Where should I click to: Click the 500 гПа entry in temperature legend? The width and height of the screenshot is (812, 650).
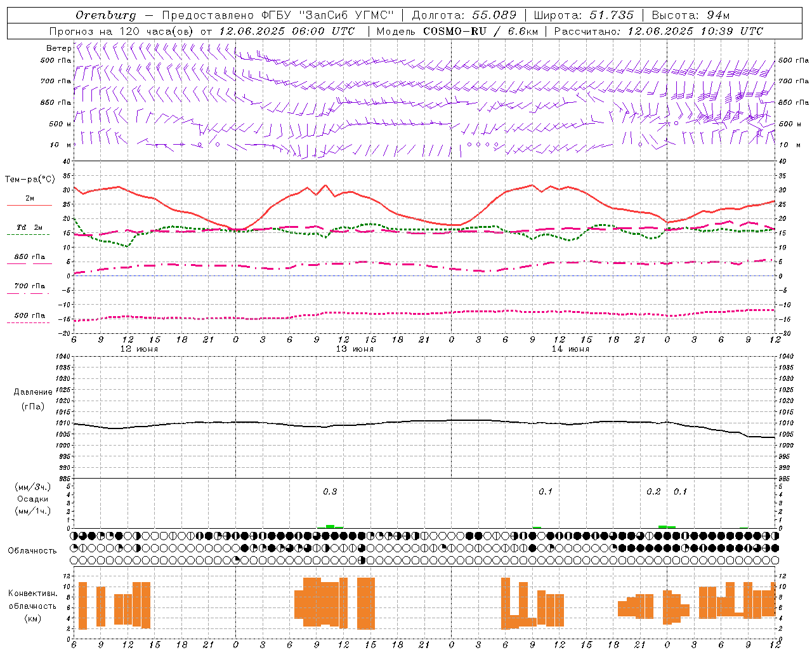30,315
